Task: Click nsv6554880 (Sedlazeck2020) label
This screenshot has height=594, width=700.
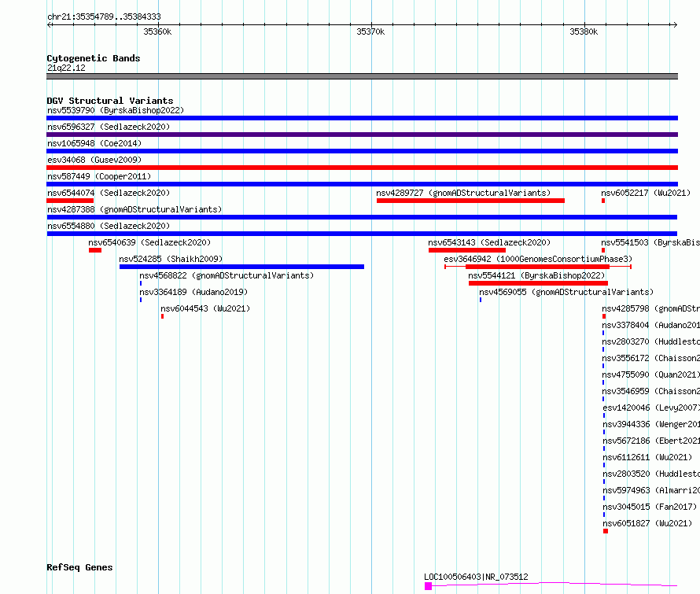Action: point(109,226)
